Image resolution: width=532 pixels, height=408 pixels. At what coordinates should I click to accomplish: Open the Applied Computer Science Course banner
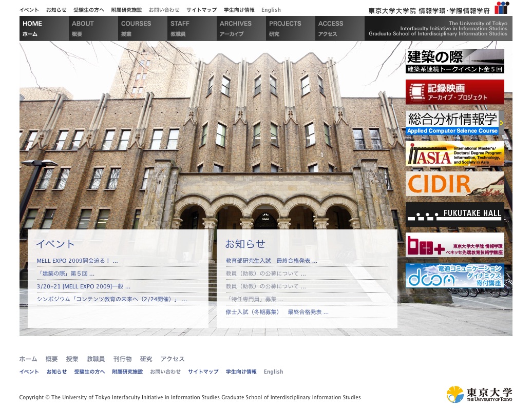click(454, 123)
